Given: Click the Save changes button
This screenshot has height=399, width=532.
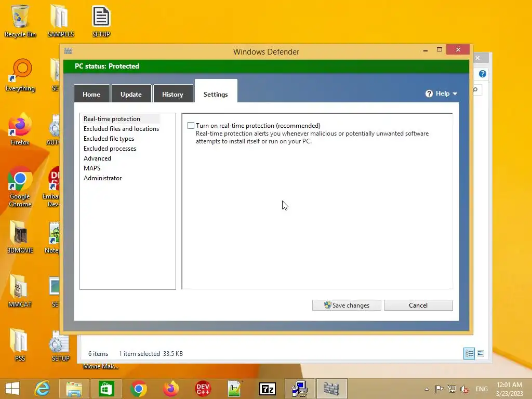Looking at the screenshot, I should click(347, 305).
